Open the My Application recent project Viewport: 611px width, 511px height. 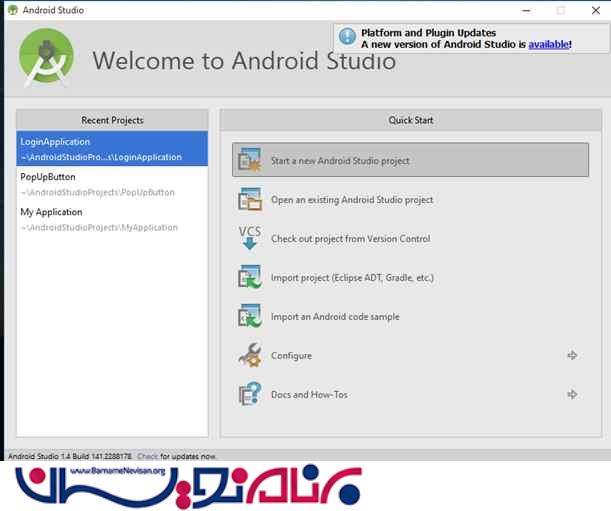click(x=112, y=219)
